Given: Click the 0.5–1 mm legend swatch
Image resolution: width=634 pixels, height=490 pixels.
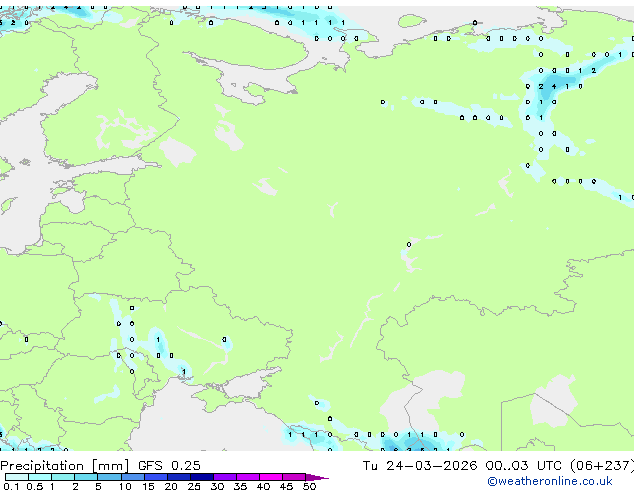Looking at the screenshot, I should point(40,477).
